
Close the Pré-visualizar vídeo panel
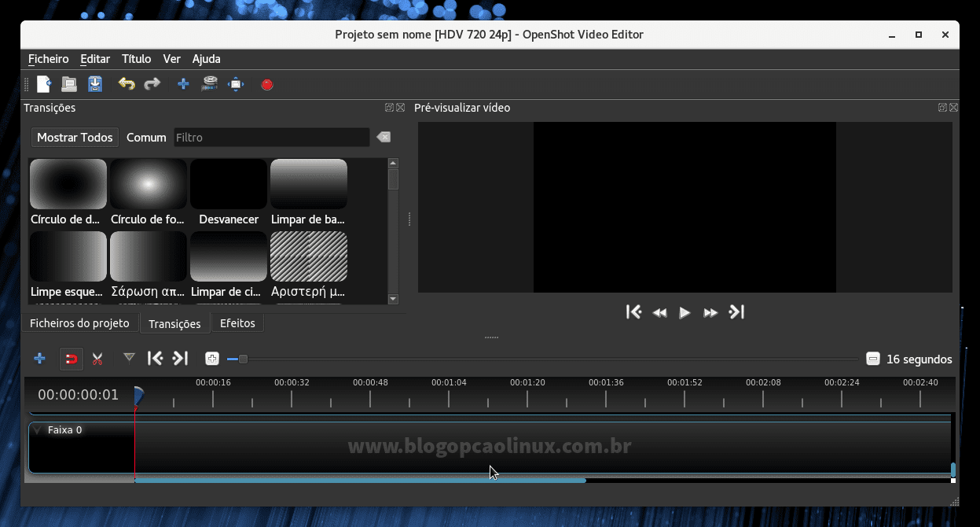(953, 108)
